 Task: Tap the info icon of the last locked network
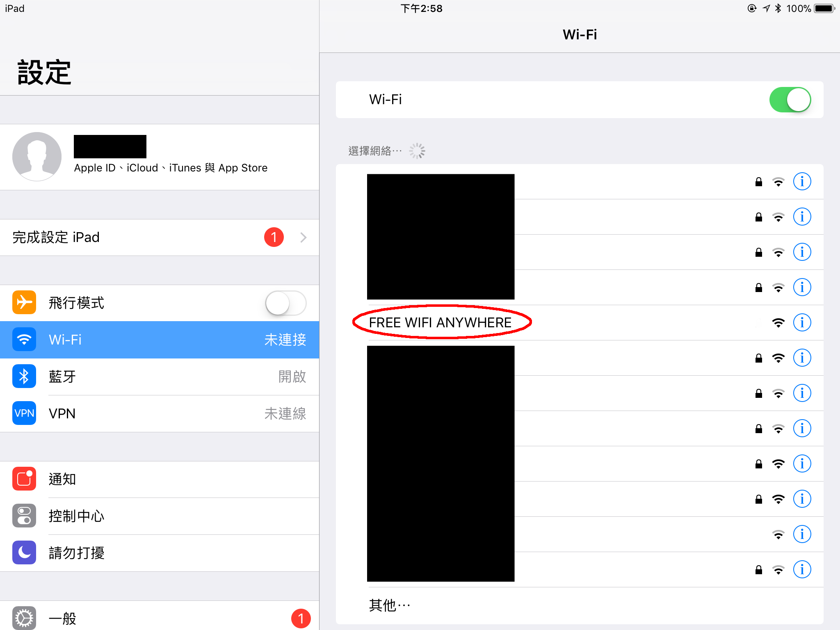[x=802, y=570]
